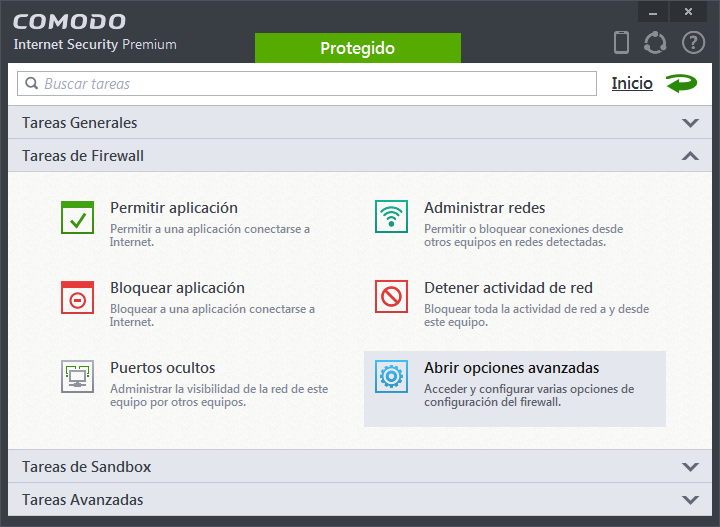This screenshot has height=527, width=720.
Task: Click the Inicio link
Action: 632,84
